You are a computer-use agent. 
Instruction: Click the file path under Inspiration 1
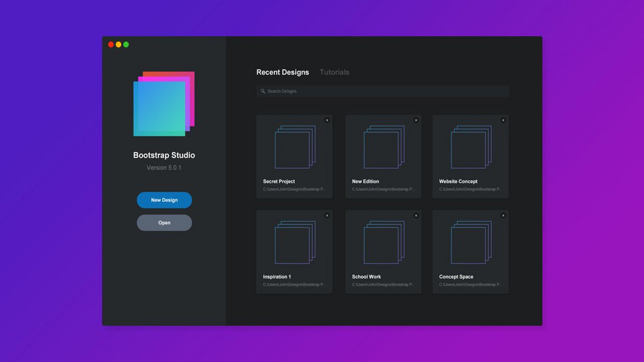pos(294,285)
